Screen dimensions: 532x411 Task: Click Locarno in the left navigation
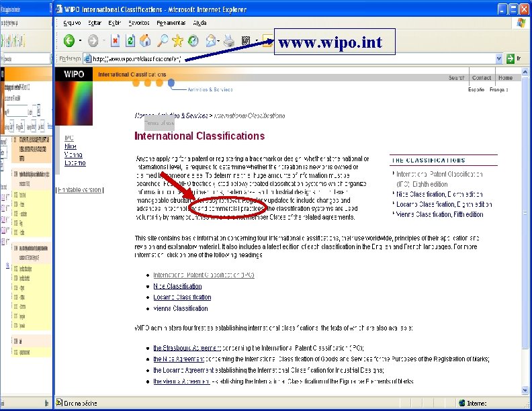pos(75,163)
